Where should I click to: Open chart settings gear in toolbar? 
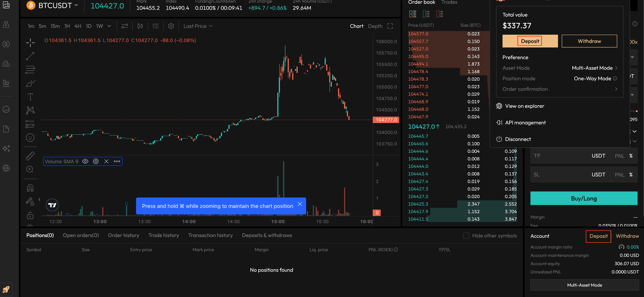pyautogui.click(x=171, y=26)
